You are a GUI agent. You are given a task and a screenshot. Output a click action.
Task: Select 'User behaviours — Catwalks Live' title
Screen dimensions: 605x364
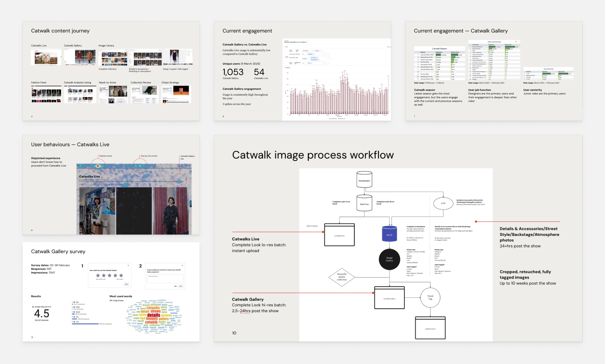(70, 145)
